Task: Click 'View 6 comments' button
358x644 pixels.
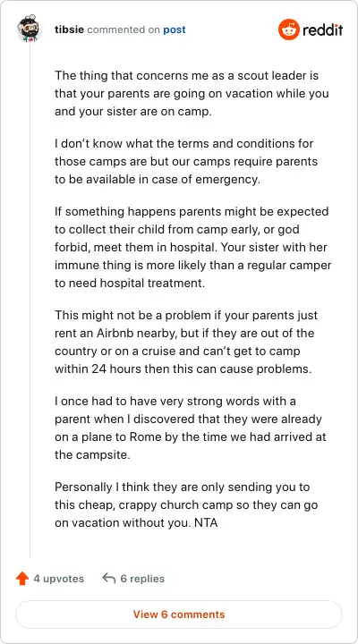Action: coord(179,614)
